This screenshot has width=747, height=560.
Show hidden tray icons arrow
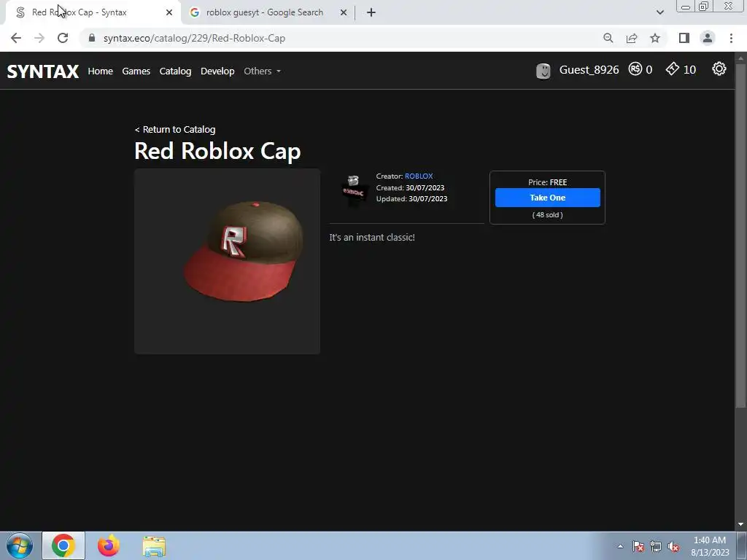tap(620, 546)
